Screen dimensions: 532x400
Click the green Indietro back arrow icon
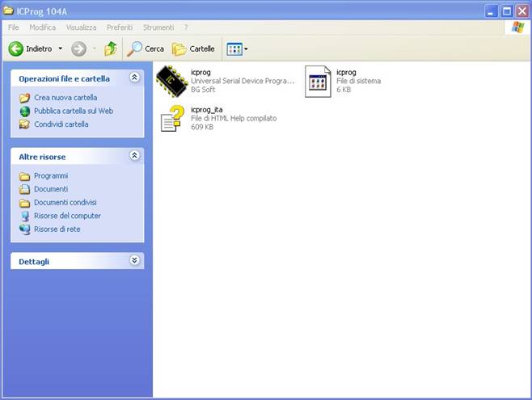pyautogui.click(x=15, y=48)
